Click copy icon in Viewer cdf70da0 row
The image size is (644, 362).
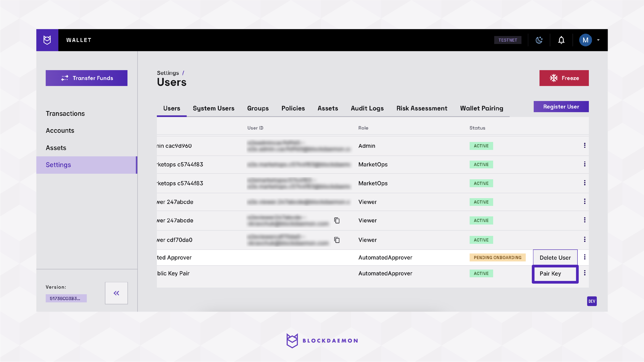(337, 240)
